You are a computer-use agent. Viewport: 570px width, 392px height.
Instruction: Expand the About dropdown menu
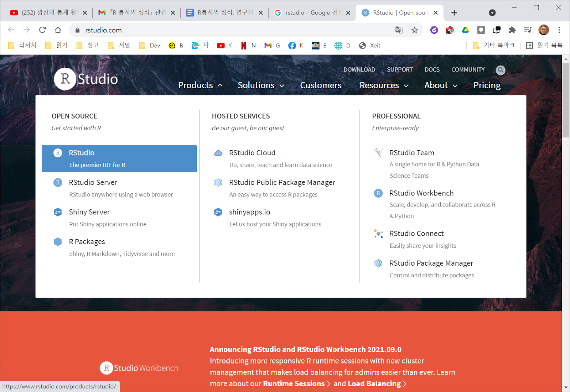(x=441, y=85)
